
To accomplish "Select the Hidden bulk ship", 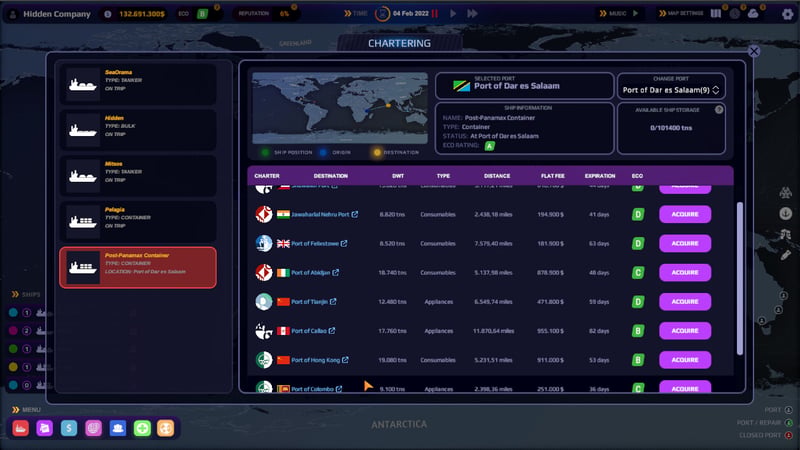I will coord(138,130).
